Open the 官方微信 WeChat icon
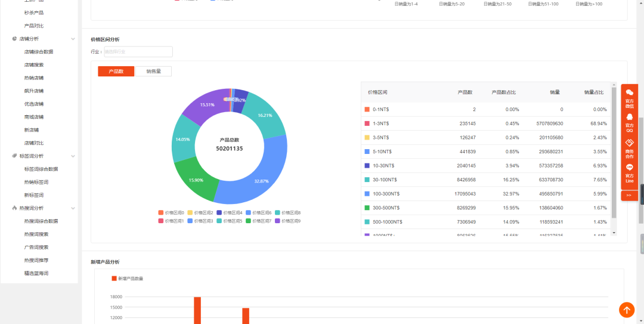The height and width of the screenshot is (324, 644). tap(629, 92)
